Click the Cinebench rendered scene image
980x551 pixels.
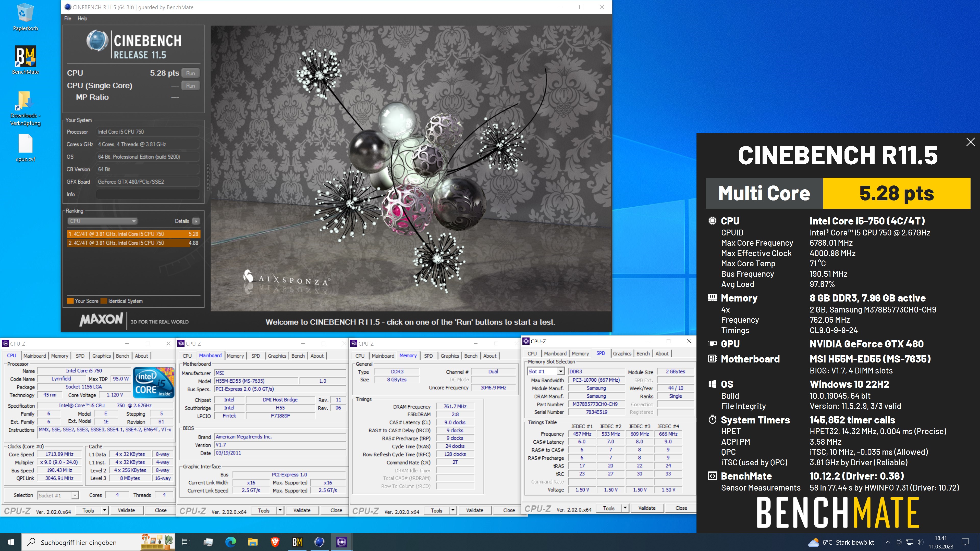[x=411, y=168]
